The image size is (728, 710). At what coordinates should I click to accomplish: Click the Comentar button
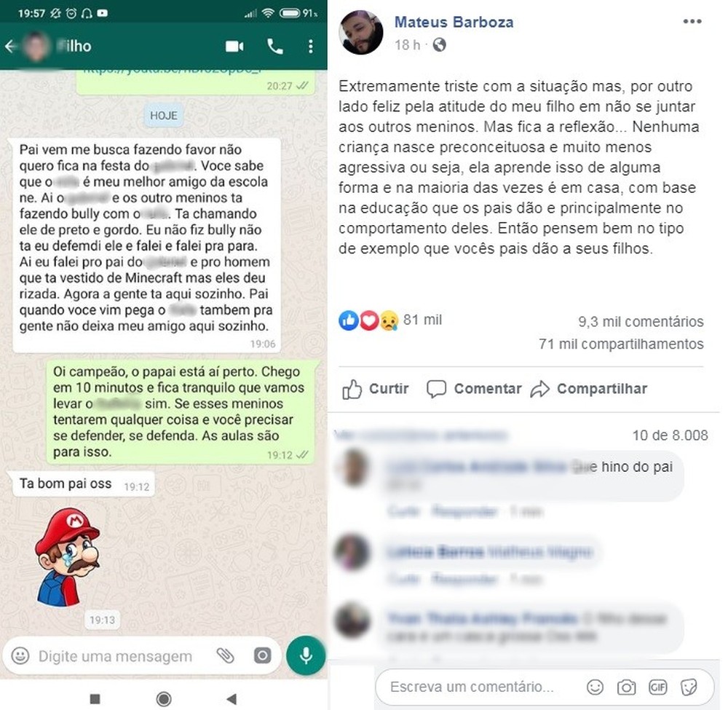point(474,389)
